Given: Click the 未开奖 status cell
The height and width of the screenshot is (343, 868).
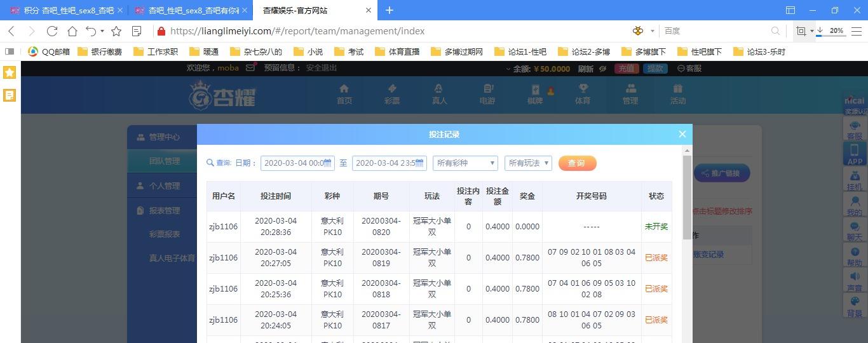Looking at the screenshot, I should pos(656,227).
